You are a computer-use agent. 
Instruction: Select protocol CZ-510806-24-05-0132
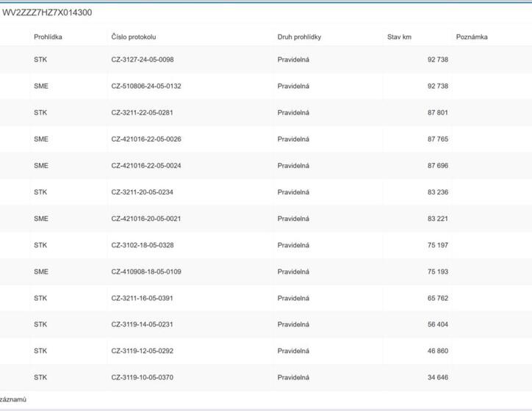[146, 86]
